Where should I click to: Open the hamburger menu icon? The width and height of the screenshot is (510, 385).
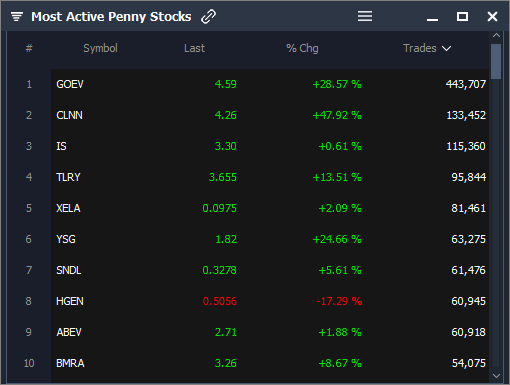point(365,16)
